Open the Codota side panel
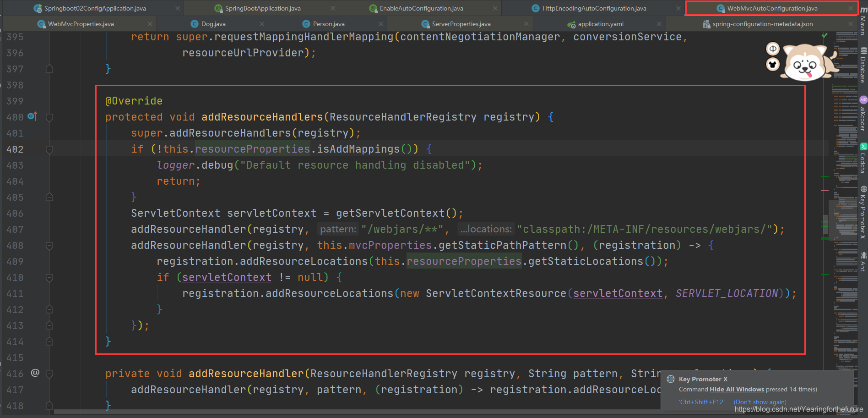The image size is (868, 418). pos(863,158)
